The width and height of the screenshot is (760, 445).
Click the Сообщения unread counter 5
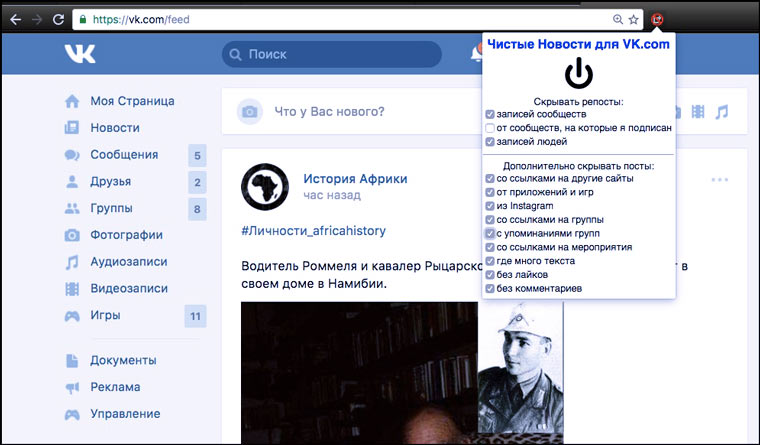coord(197,156)
